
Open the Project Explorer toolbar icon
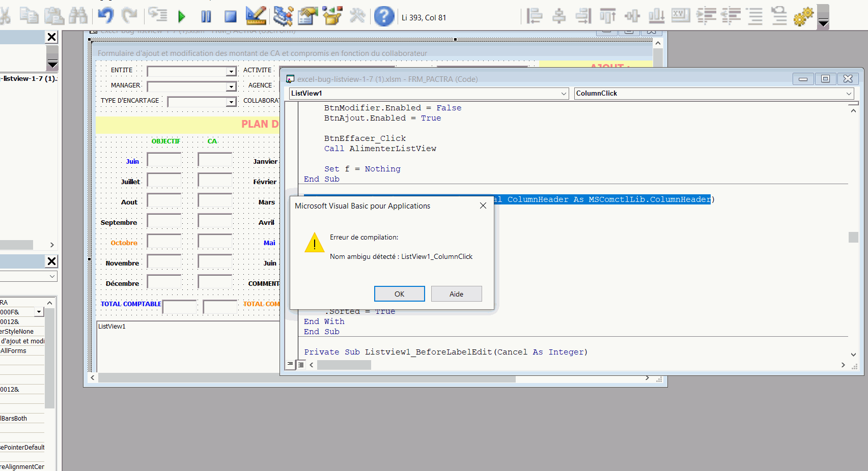tap(283, 16)
